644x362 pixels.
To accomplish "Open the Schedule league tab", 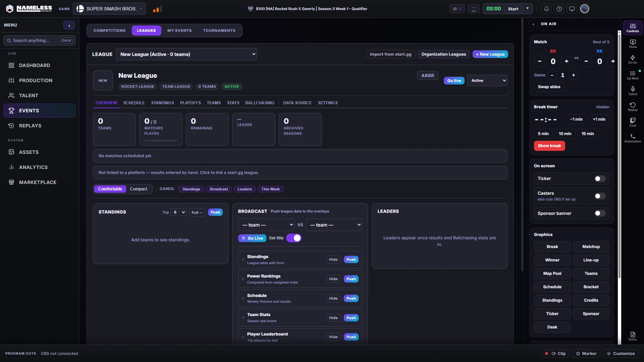I will (x=134, y=103).
